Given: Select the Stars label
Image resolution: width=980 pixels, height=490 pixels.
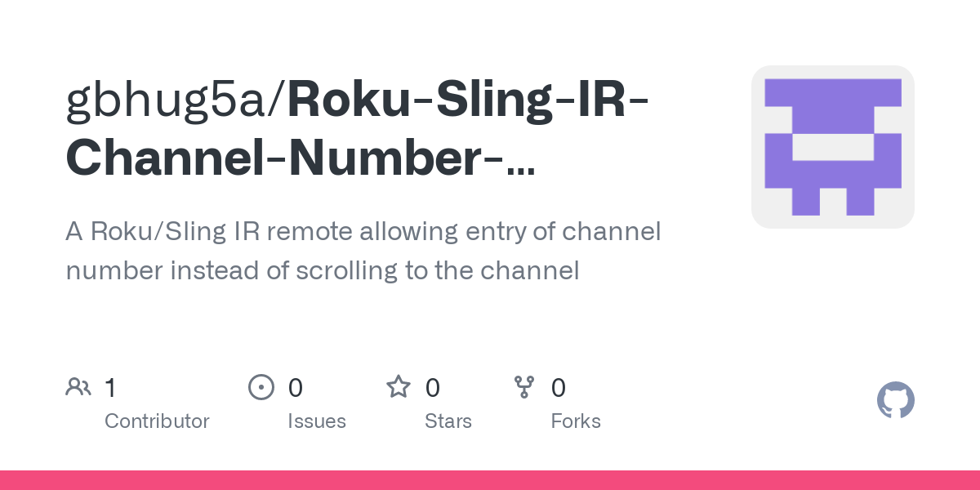Looking at the screenshot, I should click(448, 421).
